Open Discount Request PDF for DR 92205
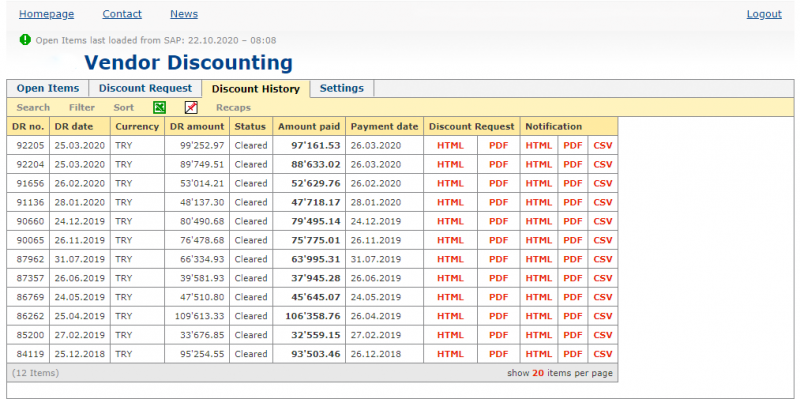Screen dimensions: 800x399 pyautogui.click(x=498, y=145)
